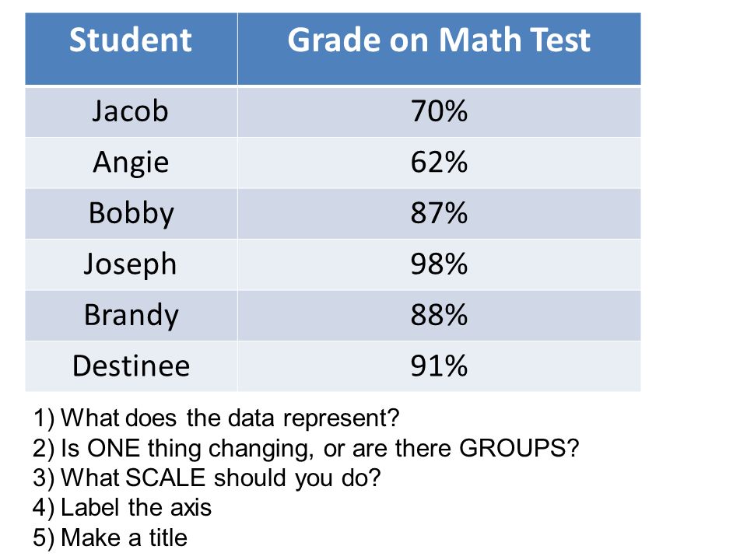The width and height of the screenshot is (747, 560).
Task: Select the 98% grade cell
Action: pos(439,264)
